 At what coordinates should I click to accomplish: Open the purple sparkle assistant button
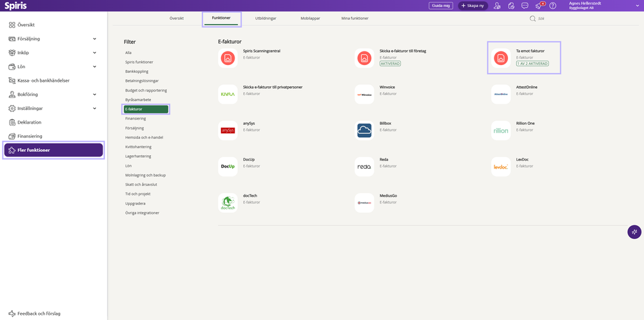634,232
